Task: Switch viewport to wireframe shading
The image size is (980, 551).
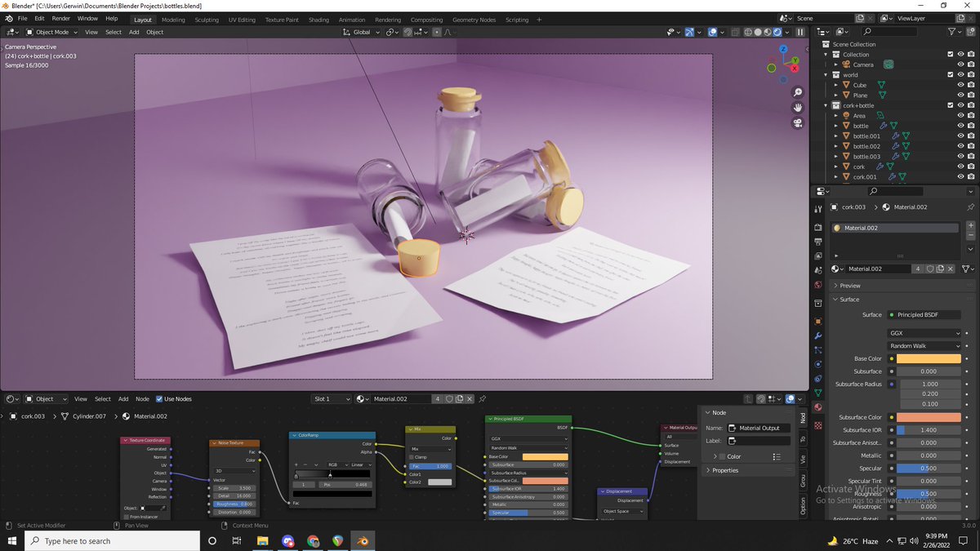Action: pyautogui.click(x=748, y=32)
